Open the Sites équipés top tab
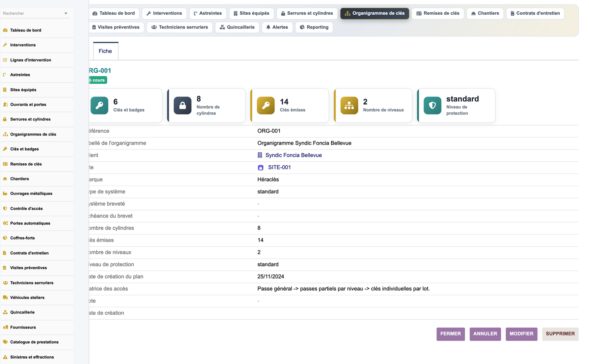Screen dimensions: 589x364 pos(251,13)
